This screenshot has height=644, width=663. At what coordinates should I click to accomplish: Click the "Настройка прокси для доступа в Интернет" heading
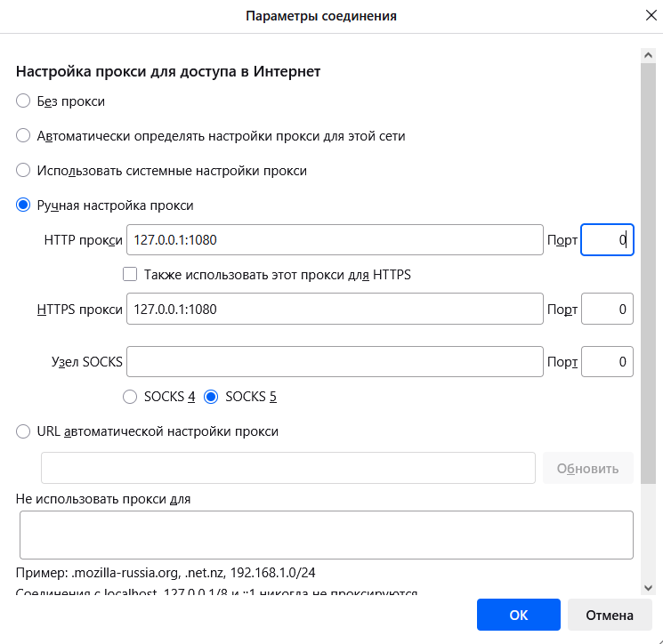168,71
